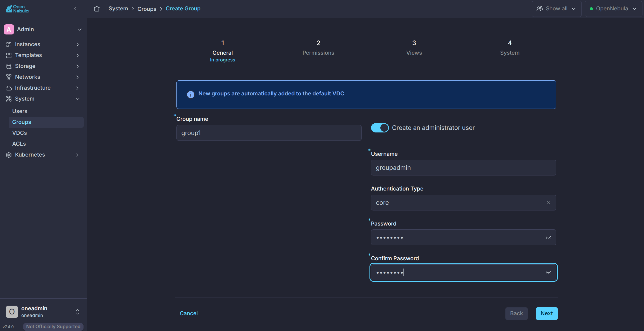Click the Password input field
The height and width of the screenshot is (331, 644).
(x=463, y=237)
